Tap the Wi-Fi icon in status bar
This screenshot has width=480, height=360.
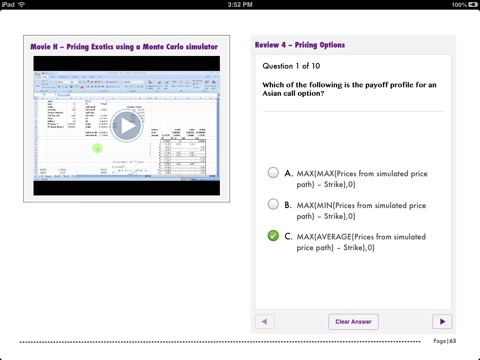(22, 5)
